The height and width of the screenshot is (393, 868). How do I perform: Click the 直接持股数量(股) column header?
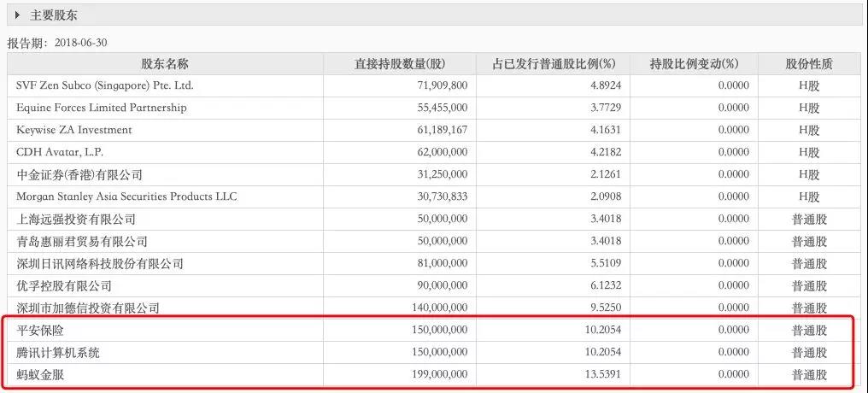(400, 64)
